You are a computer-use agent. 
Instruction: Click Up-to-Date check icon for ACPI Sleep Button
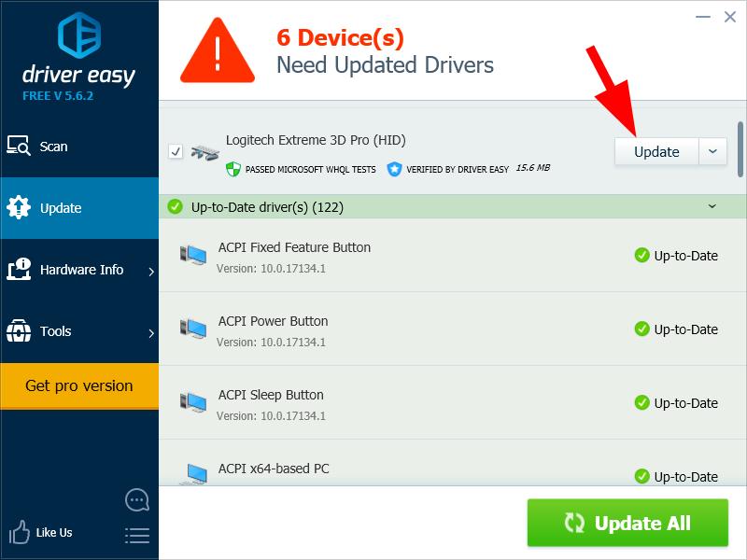click(x=642, y=402)
